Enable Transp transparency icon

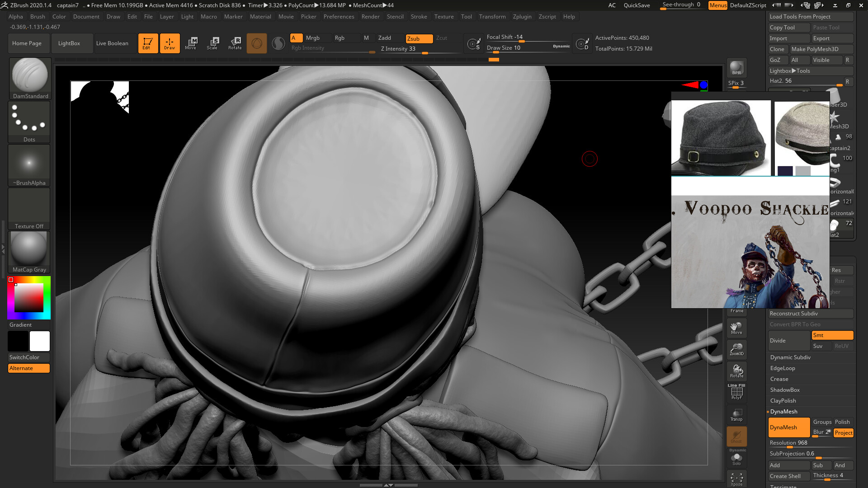736,414
